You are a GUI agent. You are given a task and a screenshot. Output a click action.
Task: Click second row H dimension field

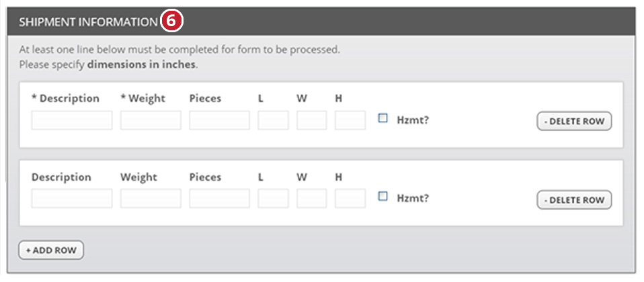[x=350, y=199]
